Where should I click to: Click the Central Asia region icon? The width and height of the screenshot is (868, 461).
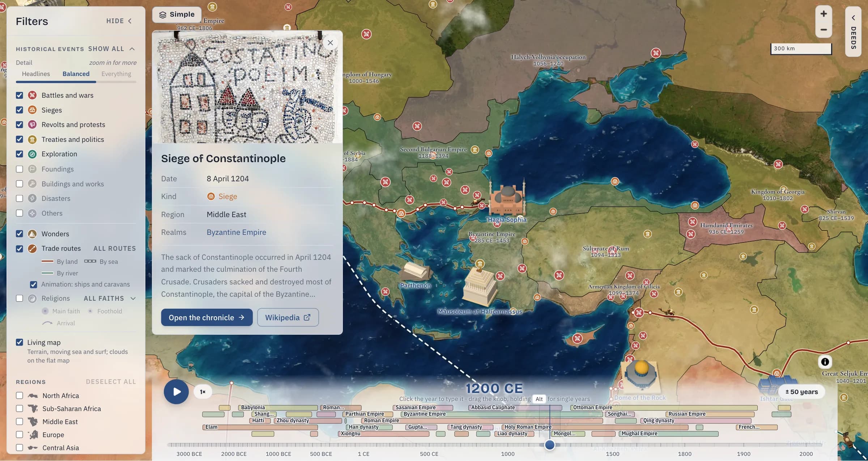click(33, 448)
